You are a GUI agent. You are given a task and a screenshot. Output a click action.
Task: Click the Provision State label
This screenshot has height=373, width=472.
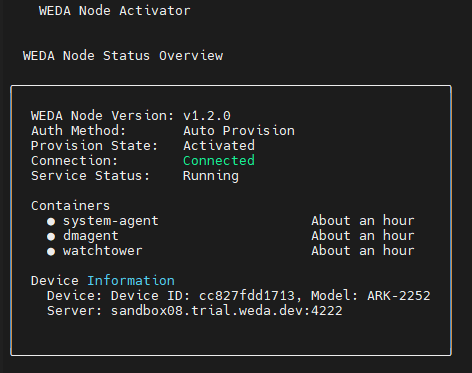[95, 146]
